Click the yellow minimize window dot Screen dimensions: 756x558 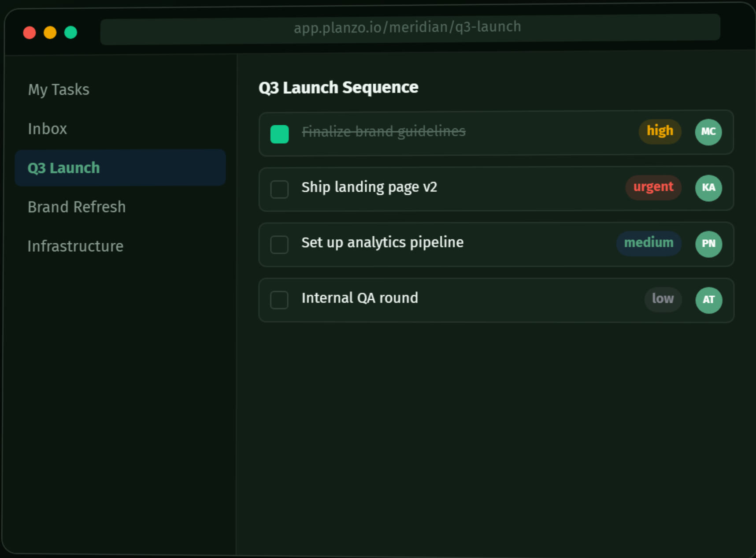pyautogui.click(x=50, y=33)
